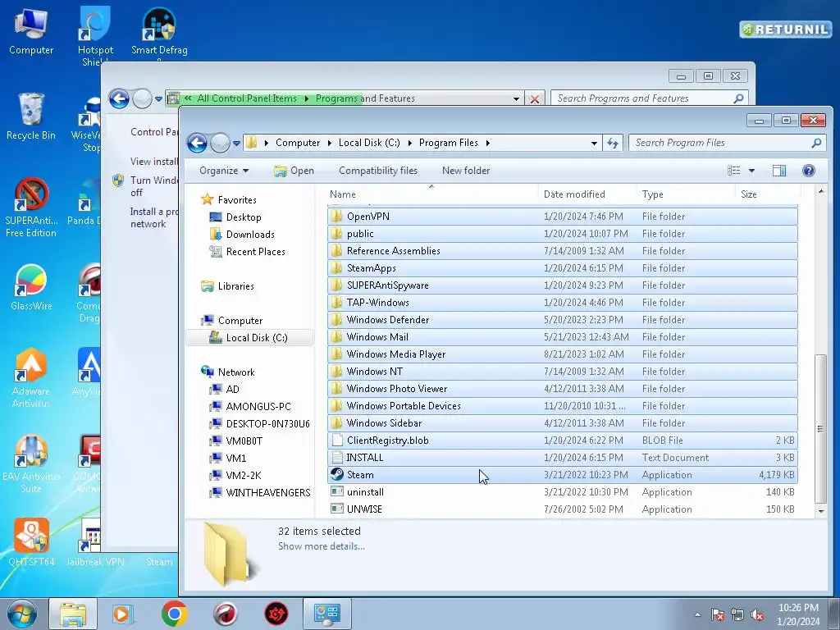Click the Action Center flag tray icon
Screen dimensions: 840x630
click(x=717, y=614)
